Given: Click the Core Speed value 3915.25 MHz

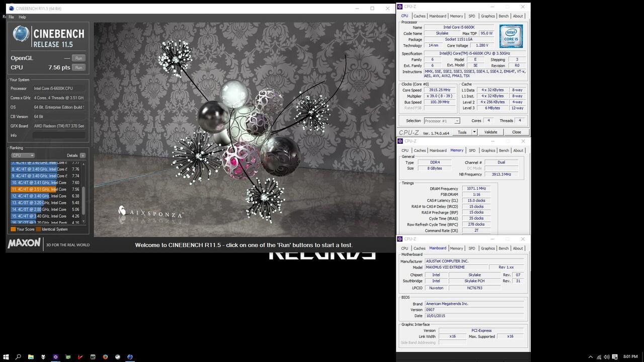Looking at the screenshot, I should tap(440, 90).
